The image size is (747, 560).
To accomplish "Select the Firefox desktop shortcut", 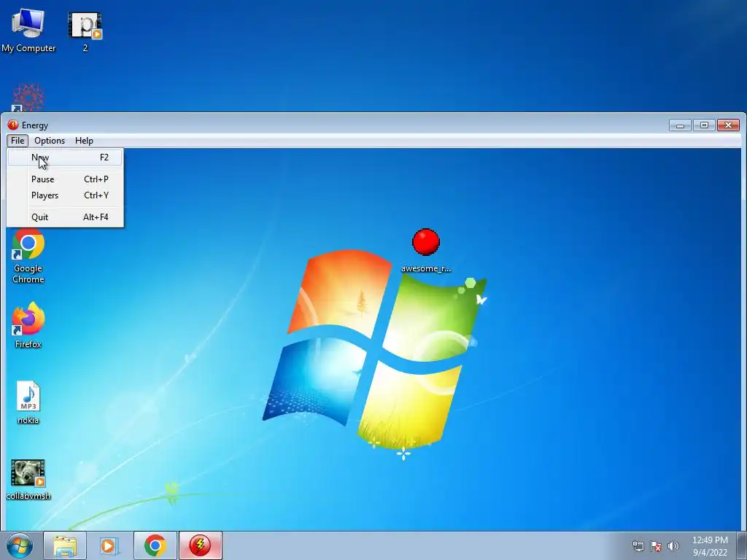I will pos(28,325).
